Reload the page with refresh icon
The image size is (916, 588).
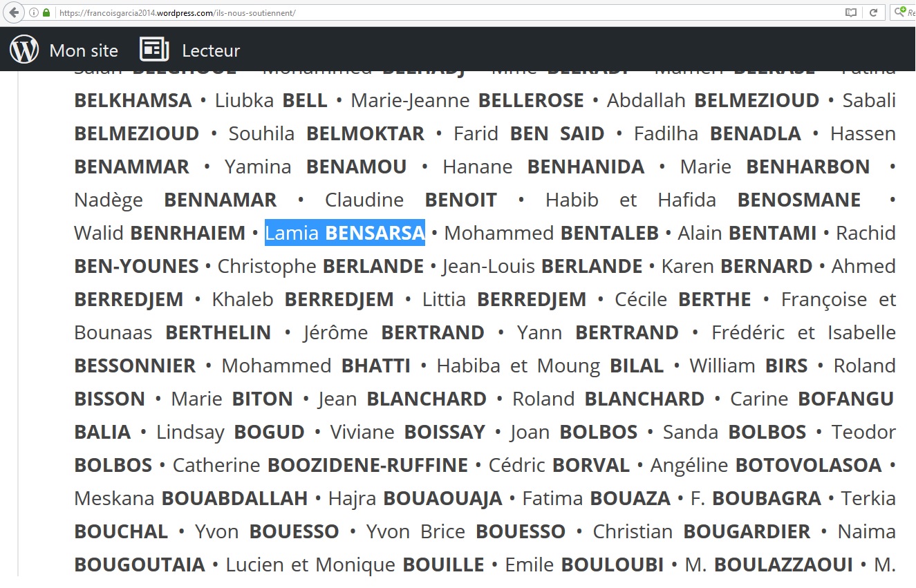[873, 12]
